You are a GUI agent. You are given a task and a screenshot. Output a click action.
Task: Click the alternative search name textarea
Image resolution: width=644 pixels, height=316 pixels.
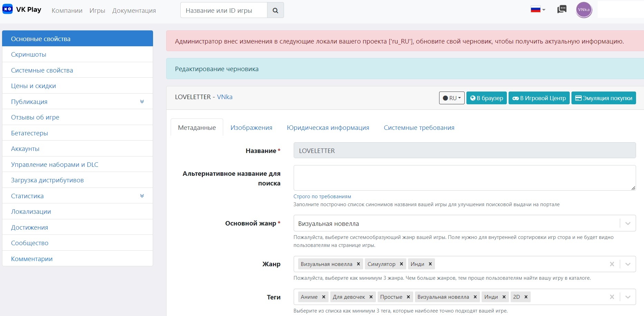tap(465, 178)
